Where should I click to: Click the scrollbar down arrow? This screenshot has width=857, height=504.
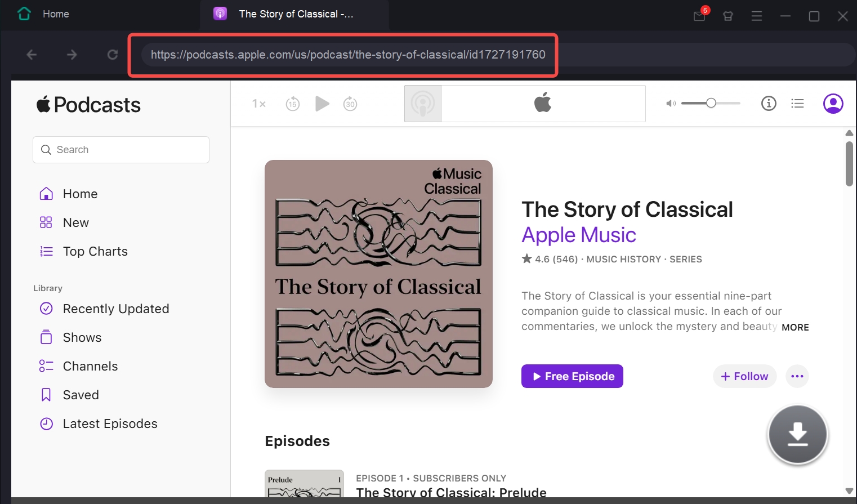click(849, 491)
